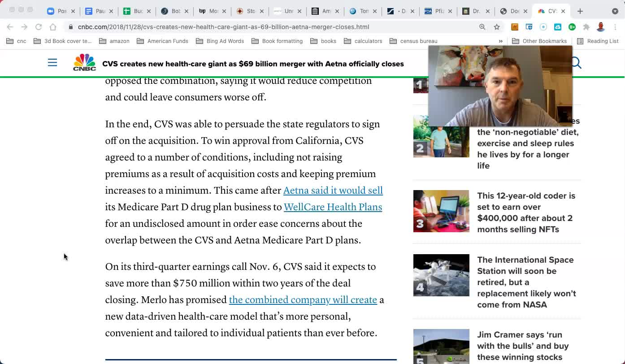The width and height of the screenshot is (625, 364).
Task: Open the census bureau bookmarks folder
Action: [x=413, y=41]
